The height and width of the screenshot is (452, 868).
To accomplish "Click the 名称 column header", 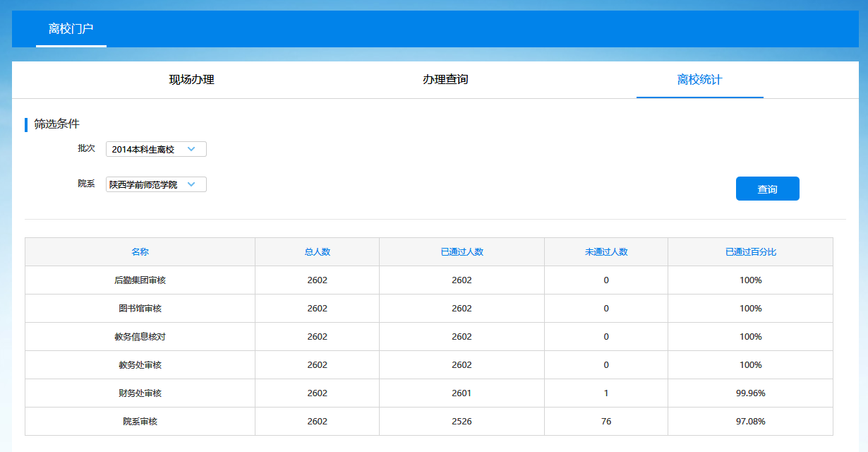I will coord(140,252).
